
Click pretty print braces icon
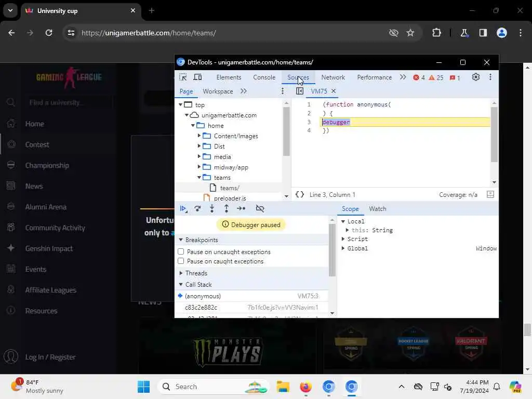[x=300, y=194]
